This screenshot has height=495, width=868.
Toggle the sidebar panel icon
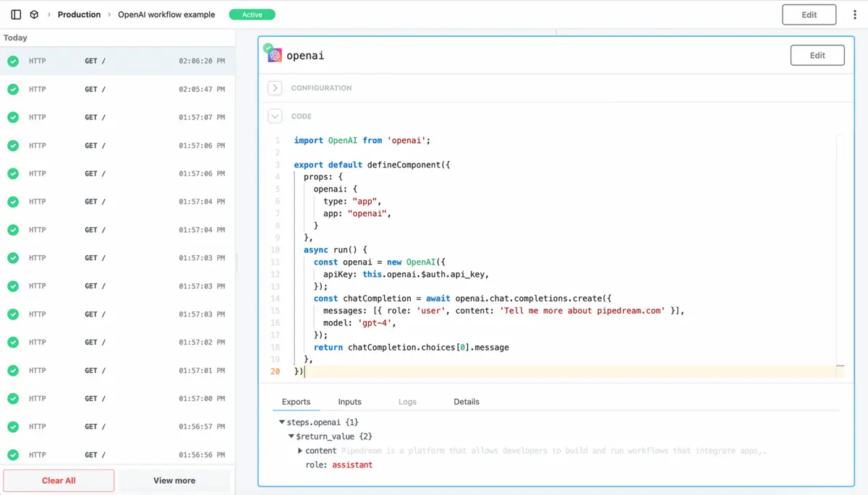coord(16,14)
